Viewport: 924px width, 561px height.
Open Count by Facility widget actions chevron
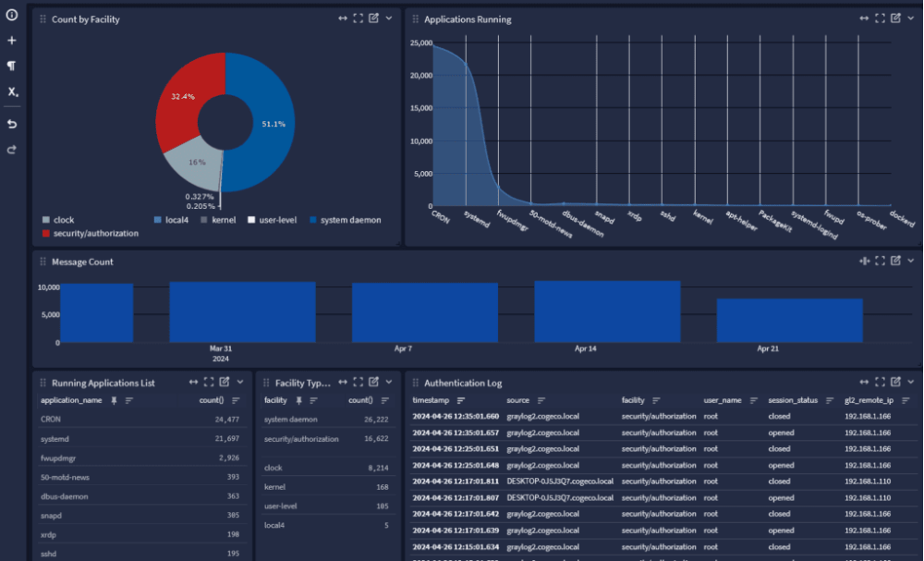coord(389,18)
